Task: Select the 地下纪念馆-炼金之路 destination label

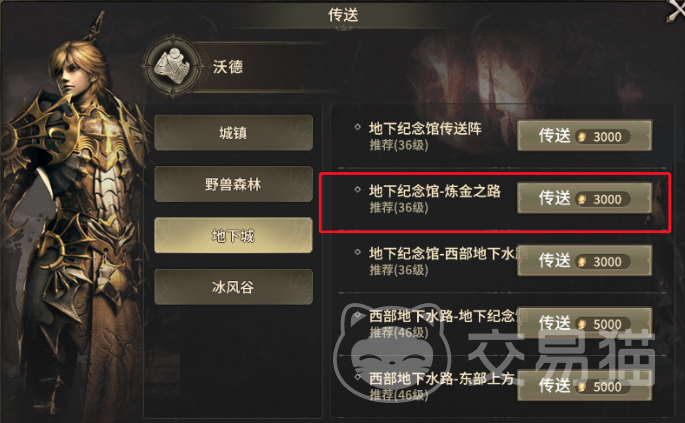Action: pos(435,191)
